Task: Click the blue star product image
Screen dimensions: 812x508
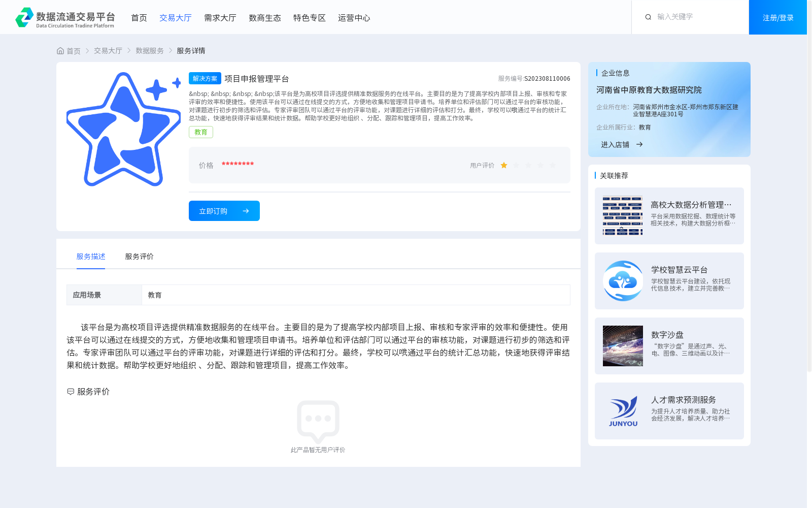Action: point(123,129)
